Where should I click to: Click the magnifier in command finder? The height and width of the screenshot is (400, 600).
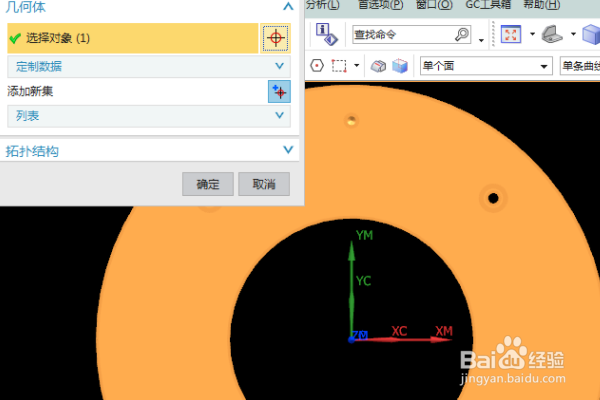pos(461,35)
